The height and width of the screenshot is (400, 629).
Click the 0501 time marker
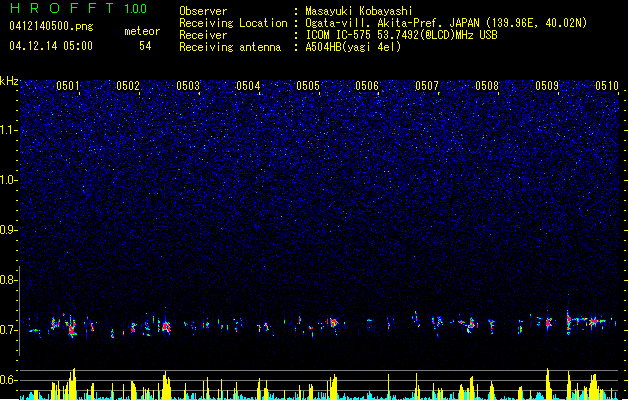(x=68, y=86)
